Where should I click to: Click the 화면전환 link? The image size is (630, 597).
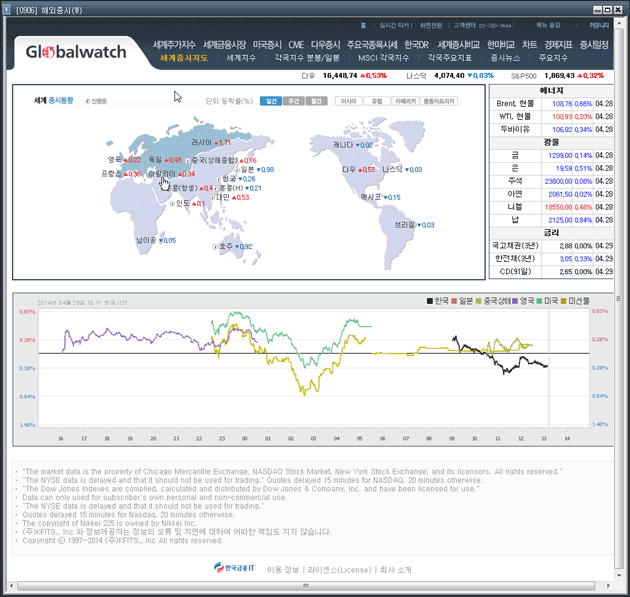pos(431,25)
